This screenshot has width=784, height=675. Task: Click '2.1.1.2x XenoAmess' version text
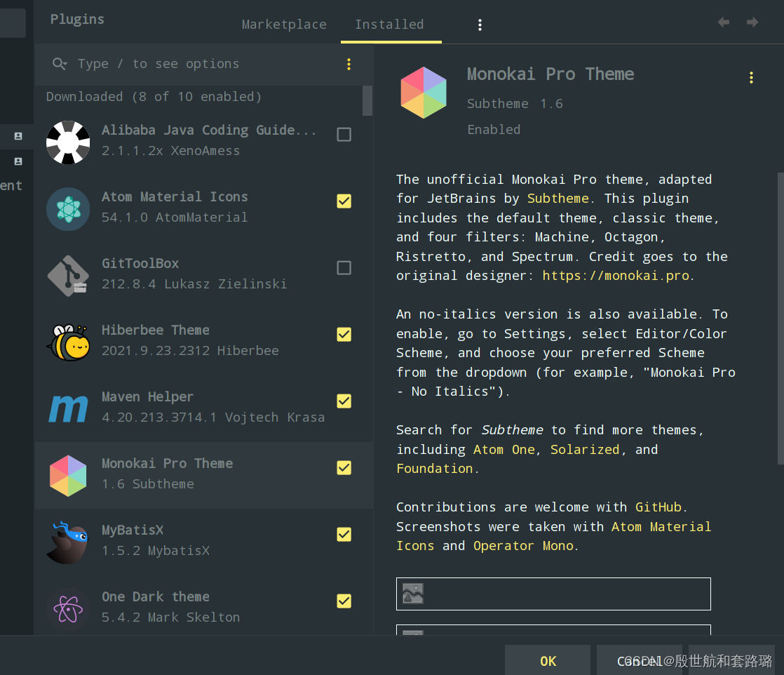pyautogui.click(x=170, y=151)
